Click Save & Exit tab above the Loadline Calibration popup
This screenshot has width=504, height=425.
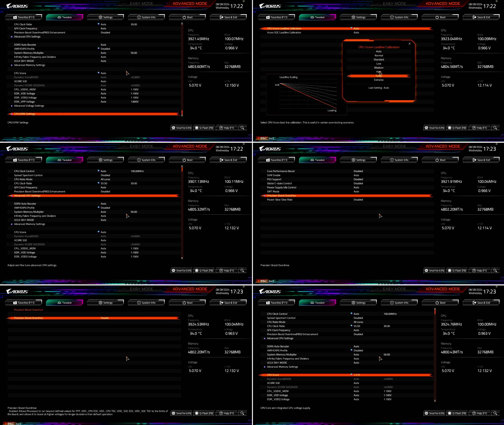[481, 17]
